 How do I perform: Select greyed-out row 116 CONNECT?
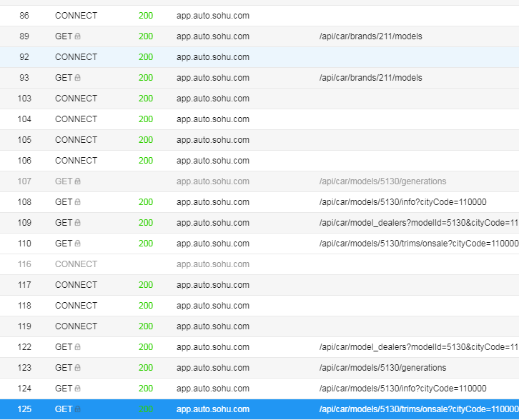pos(259,264)
